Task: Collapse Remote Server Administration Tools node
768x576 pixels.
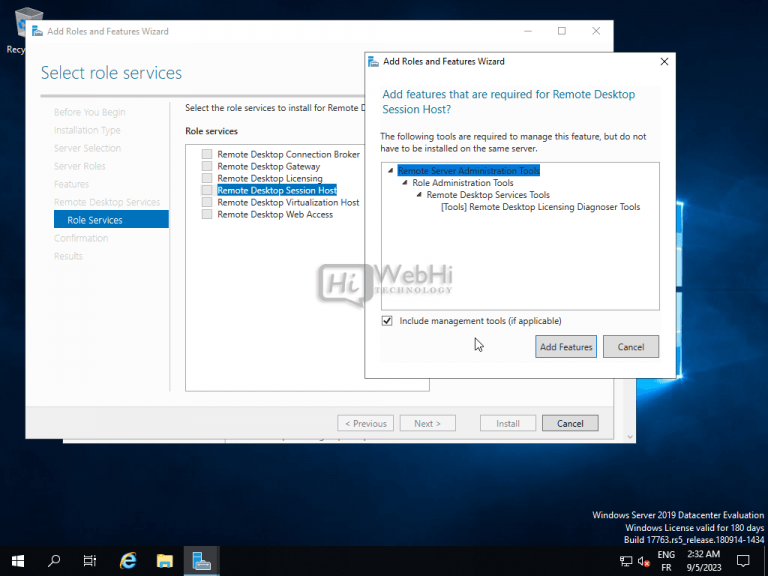Action: tap(390, 171)
